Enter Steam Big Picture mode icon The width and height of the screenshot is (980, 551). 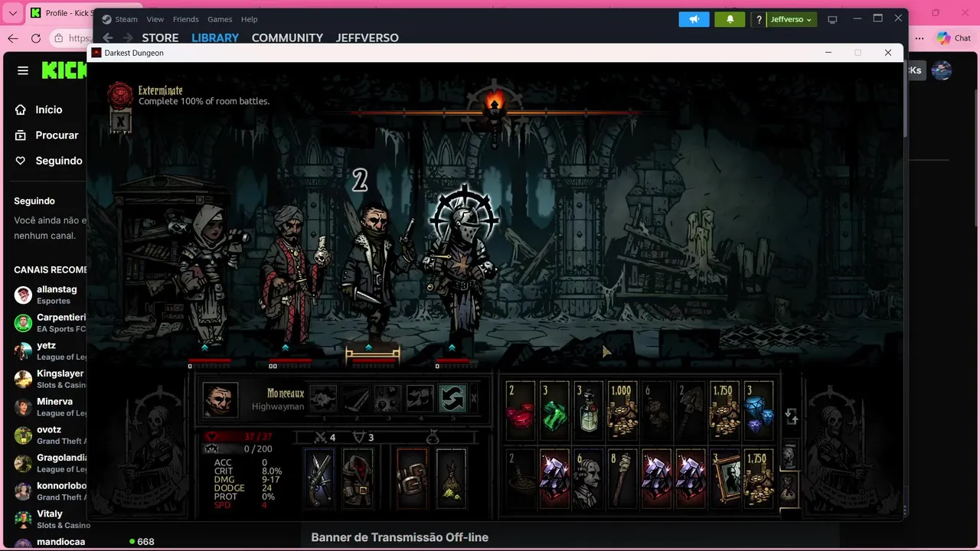[832, 19]
